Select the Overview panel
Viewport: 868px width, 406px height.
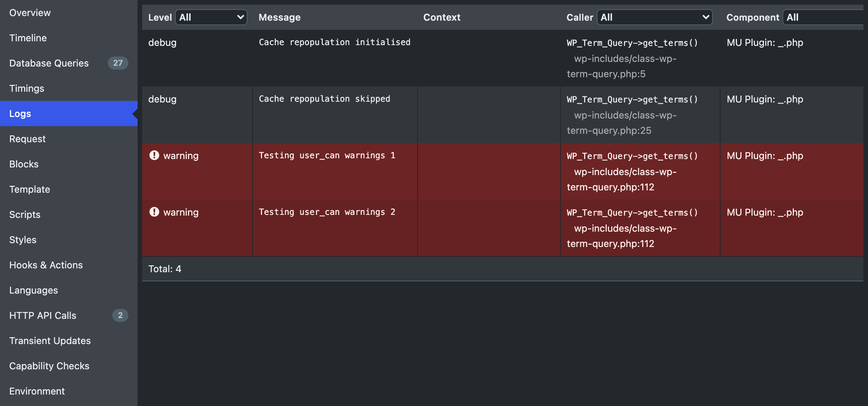pyautogui.click(x=30, y=12)
